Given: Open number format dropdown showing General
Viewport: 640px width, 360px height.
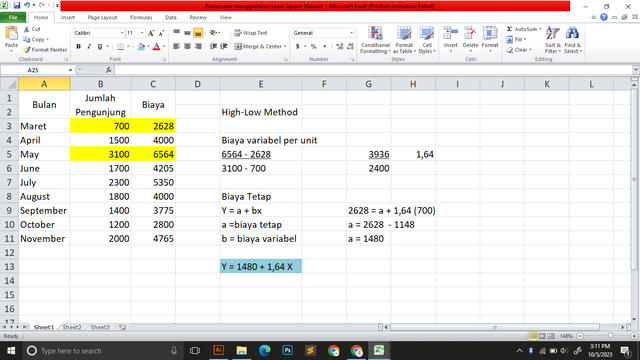Looking at the screenshot, I should point(351,33).
